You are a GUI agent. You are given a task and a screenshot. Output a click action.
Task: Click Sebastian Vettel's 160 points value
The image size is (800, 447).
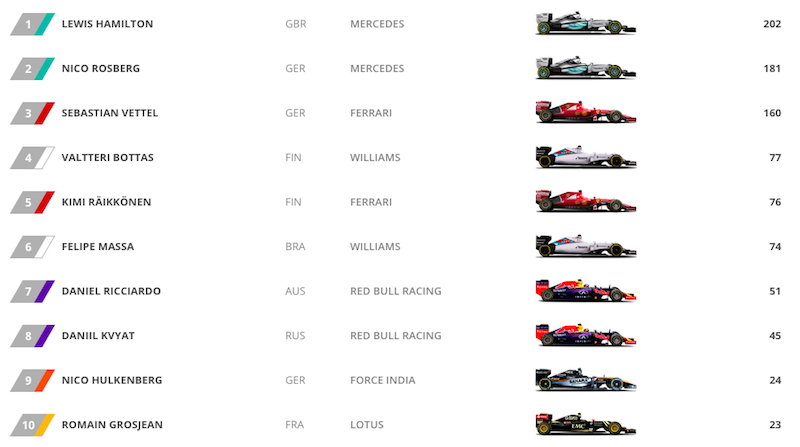(771, 113)
